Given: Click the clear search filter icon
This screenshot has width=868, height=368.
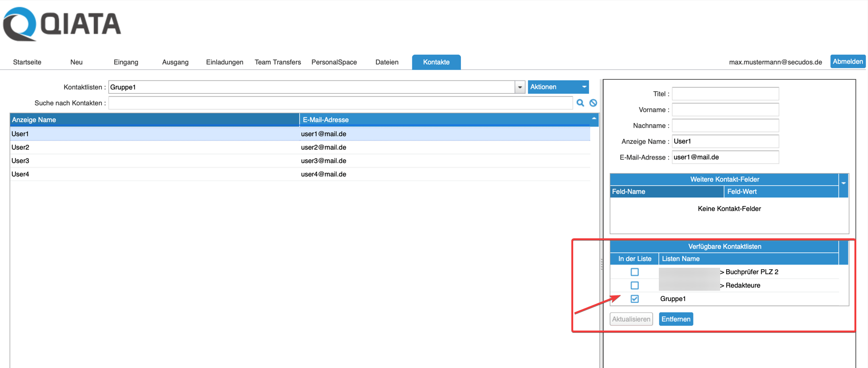Looking at the screenshot, I should (x=593, y=103).
